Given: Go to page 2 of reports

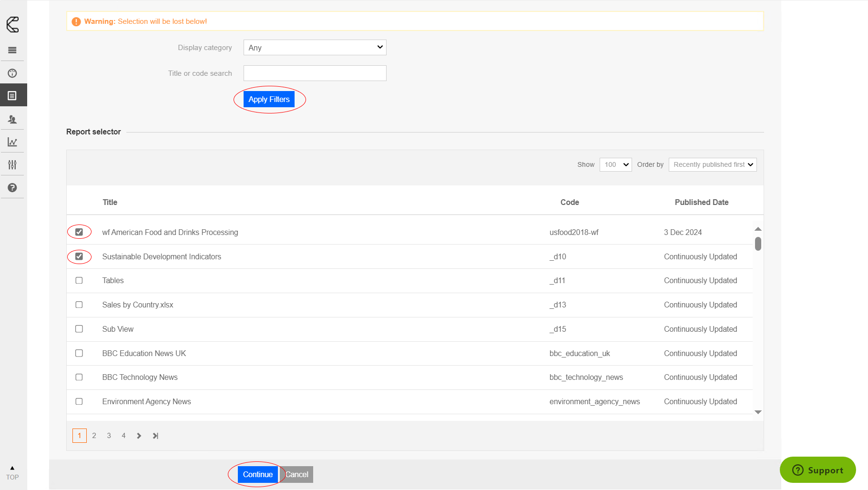Looking at the screenshot, I should (94, 436).
